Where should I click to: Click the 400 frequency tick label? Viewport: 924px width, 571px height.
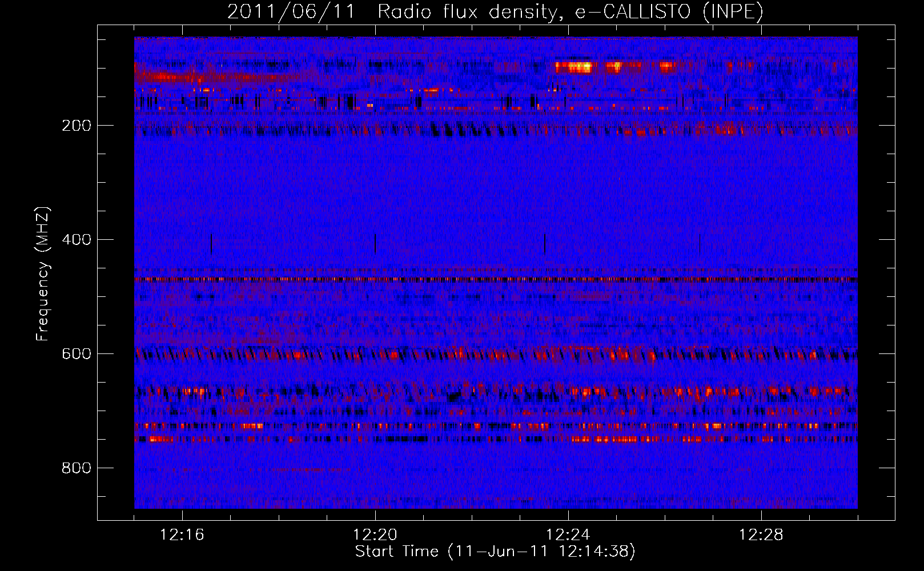(77, 240)
